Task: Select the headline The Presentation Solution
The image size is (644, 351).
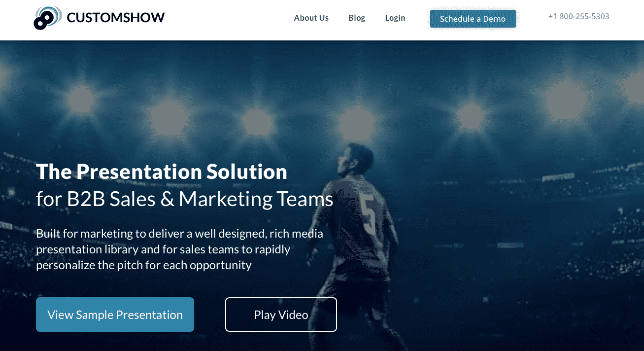Action: pyautogui.click(x=162, y=172)
